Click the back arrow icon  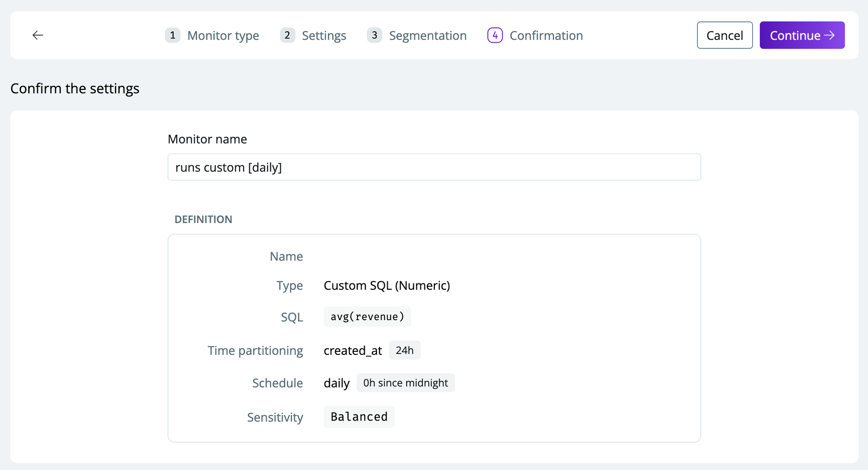38,35
